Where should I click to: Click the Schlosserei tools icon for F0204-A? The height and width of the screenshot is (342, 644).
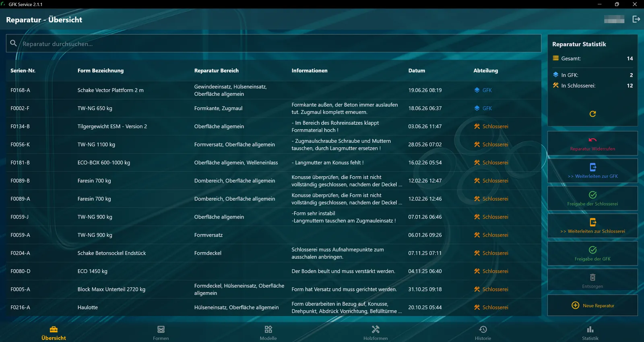477,253
